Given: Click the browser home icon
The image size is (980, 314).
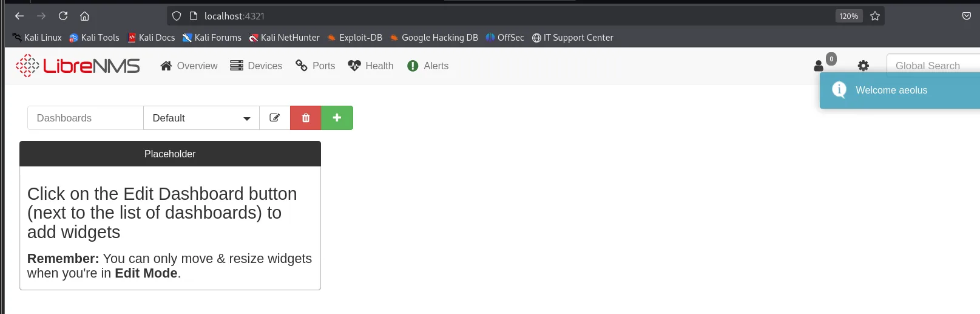Looking at the screenshot, I should tap(85, 16).
